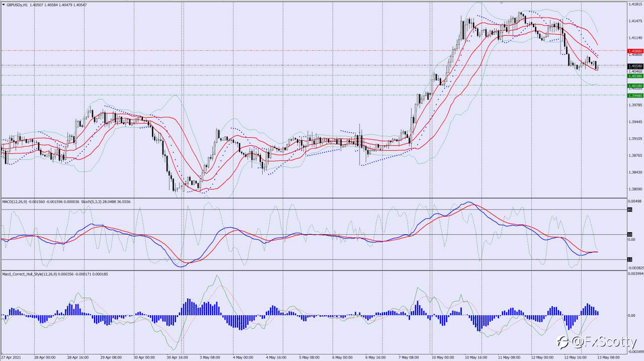This screenshot has height=361, width=644.
Task: Select the red 1.40880 price level label
Action: click(635, 51)
